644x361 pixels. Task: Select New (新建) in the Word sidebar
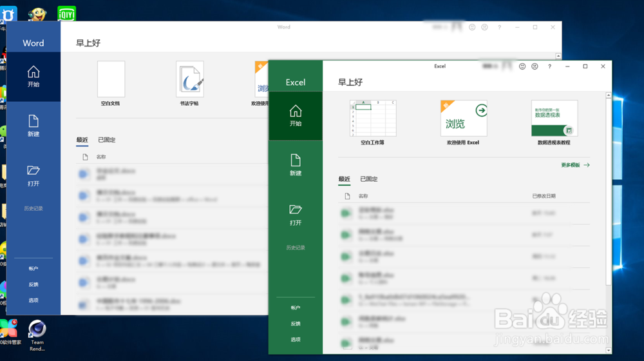pyautogui.click(x=33, y=126)
